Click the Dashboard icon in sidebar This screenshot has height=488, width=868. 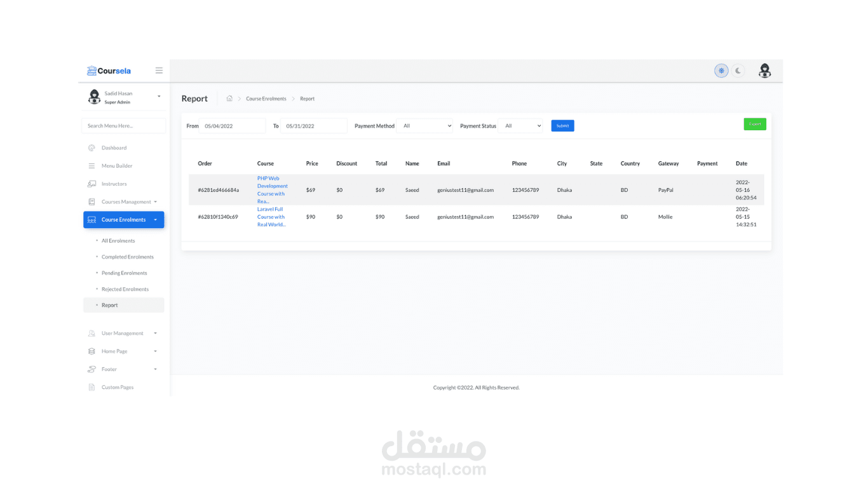pos(92,148)
